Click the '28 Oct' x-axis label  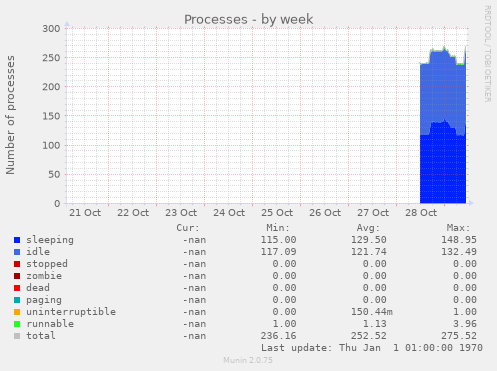pos(421,213)
